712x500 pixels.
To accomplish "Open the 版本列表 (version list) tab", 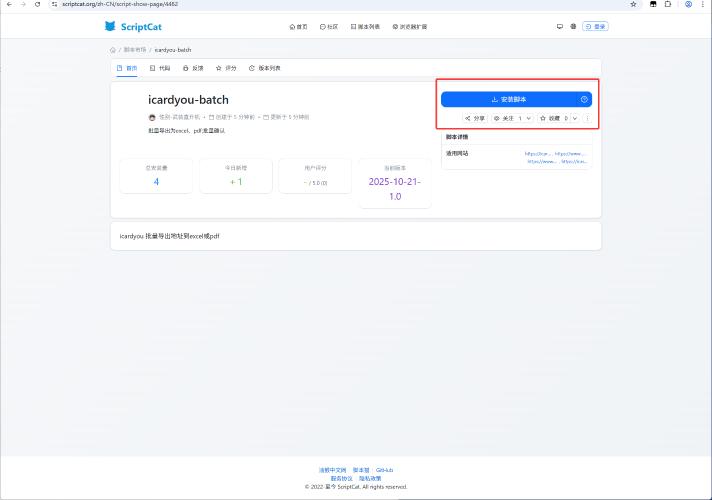I will (x=265, y=68).
